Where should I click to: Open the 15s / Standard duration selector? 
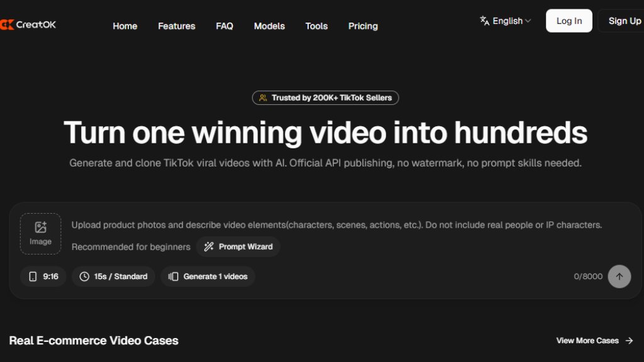113,277
